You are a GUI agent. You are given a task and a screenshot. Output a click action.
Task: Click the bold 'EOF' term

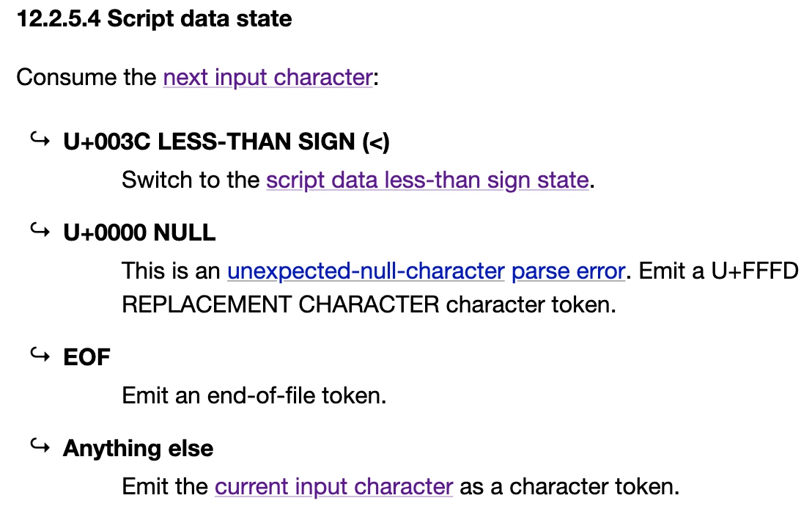86,358
